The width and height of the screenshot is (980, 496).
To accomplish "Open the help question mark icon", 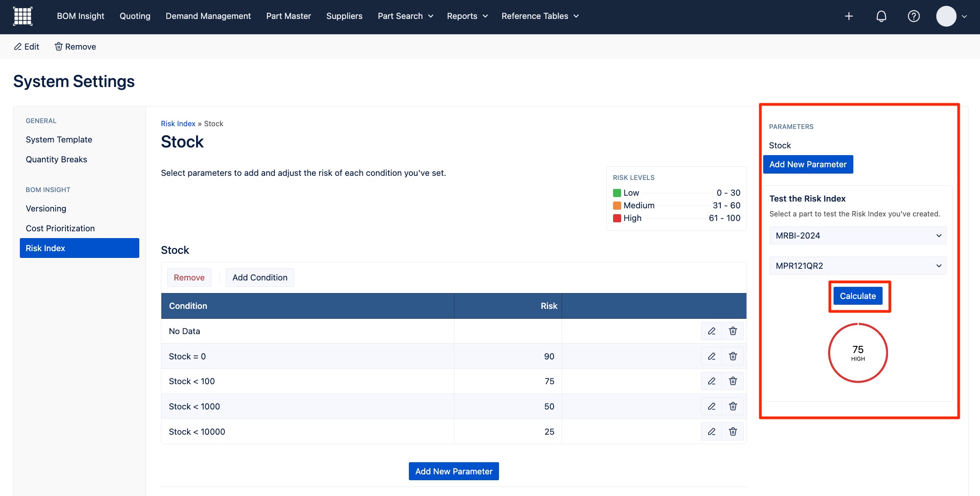I will pos(914,16).
